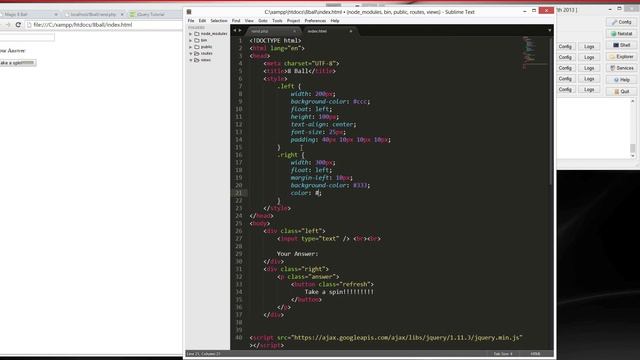Open the View menu
Image resolution: width=640 pixels, height=360 pixels.
[249, 20]
